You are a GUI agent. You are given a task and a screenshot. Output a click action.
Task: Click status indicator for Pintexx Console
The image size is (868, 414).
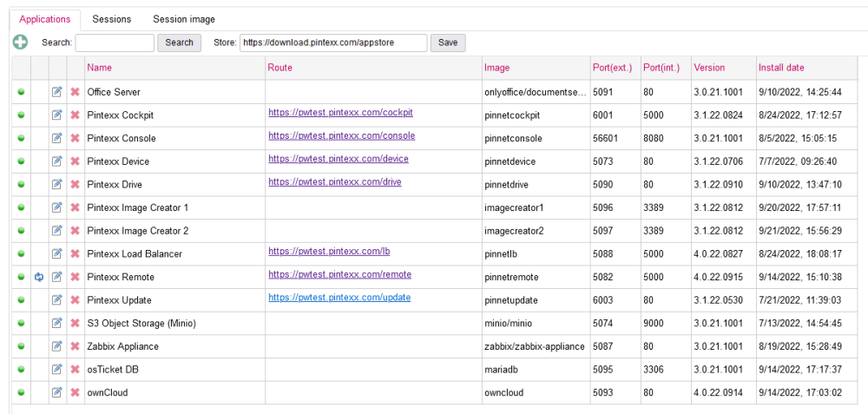coord(21,139)
